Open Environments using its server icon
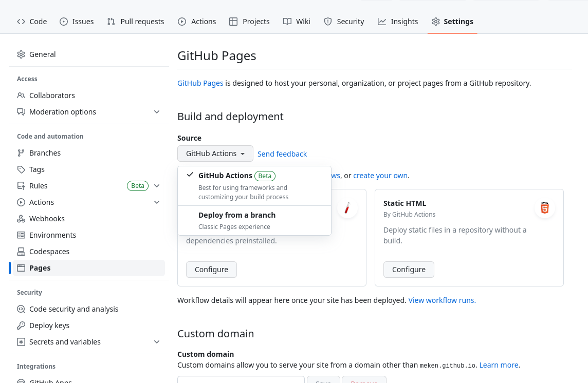Viewport: 588px width, 383px height. (22, 235)
